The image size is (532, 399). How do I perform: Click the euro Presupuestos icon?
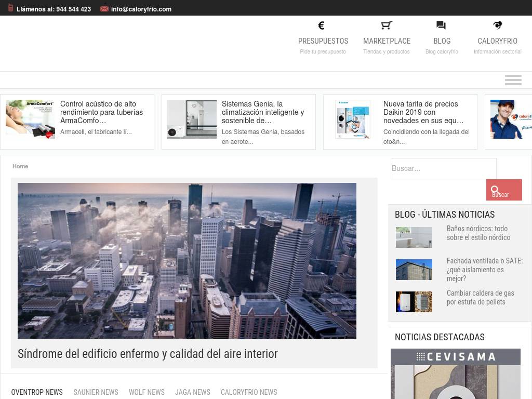click(x=321, y=25)
